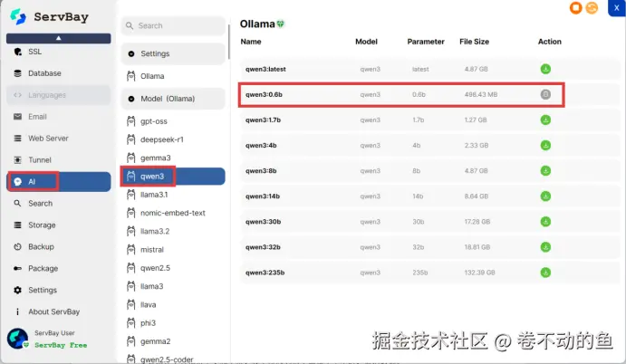Click the qwen3:0.6b action icon
The height and width of the screenshot is (364, 626).
click(545, 94)
